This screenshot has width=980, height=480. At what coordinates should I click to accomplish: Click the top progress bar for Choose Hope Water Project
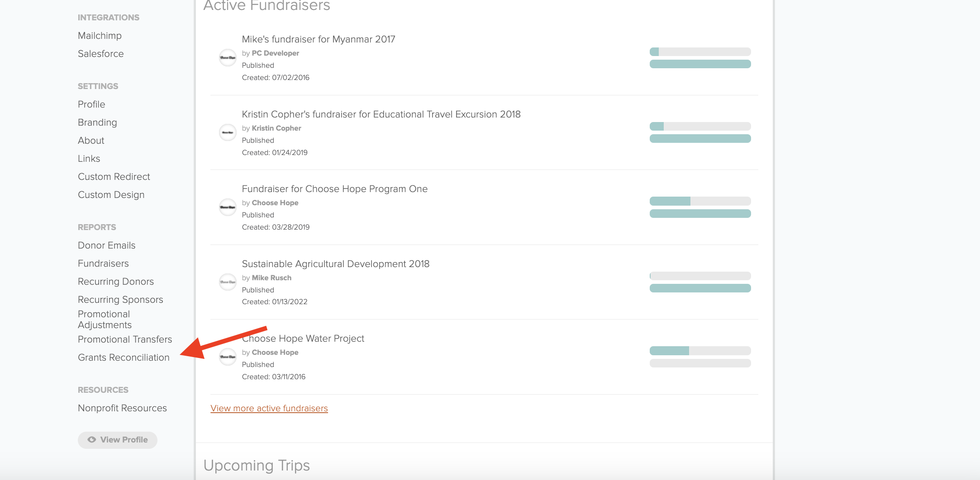tap(700, 351)
